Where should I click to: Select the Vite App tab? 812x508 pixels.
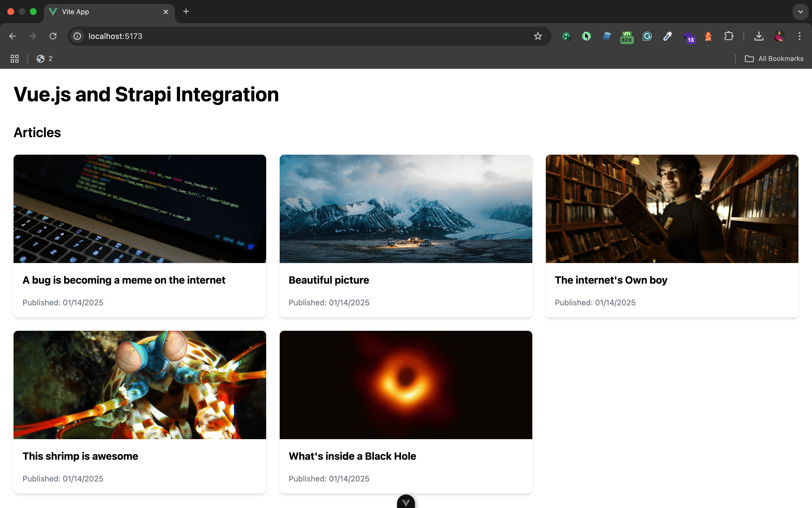(109, 12)
